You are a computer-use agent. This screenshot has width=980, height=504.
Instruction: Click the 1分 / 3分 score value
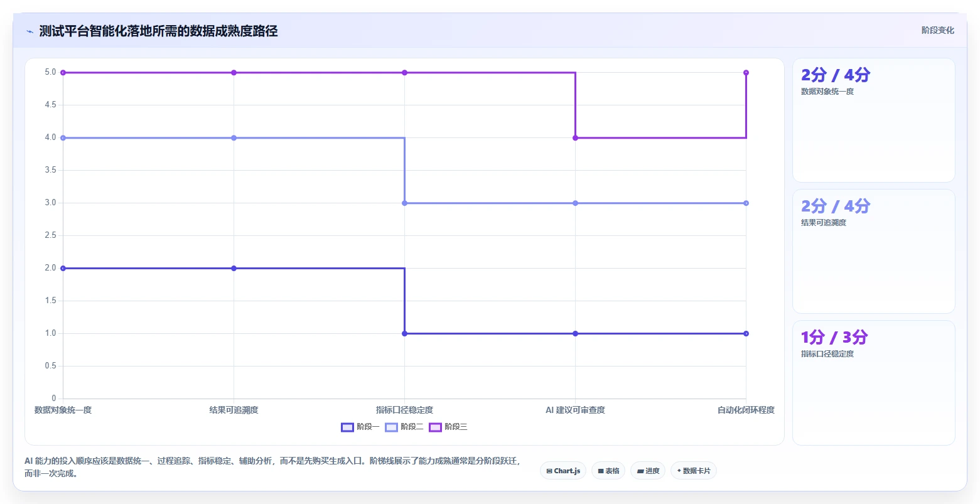(x=834, y=338)
